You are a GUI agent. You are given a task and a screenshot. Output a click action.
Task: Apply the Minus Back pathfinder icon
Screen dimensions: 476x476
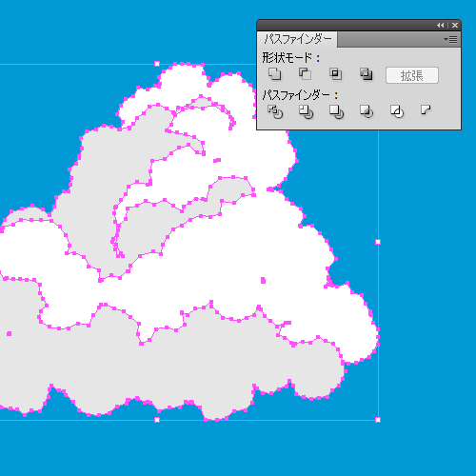coord(426,110)
